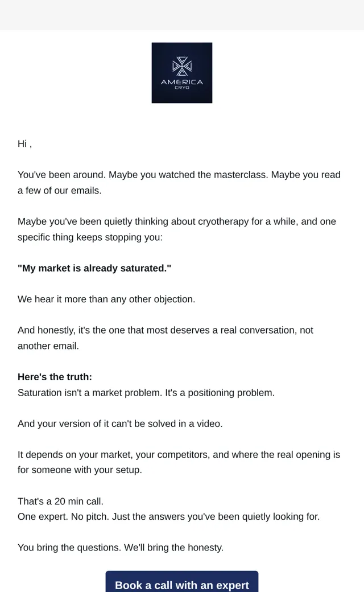Click the "specific thing keeps stopping you" line
The image size is (364, 592).
(x=90, y=237)
